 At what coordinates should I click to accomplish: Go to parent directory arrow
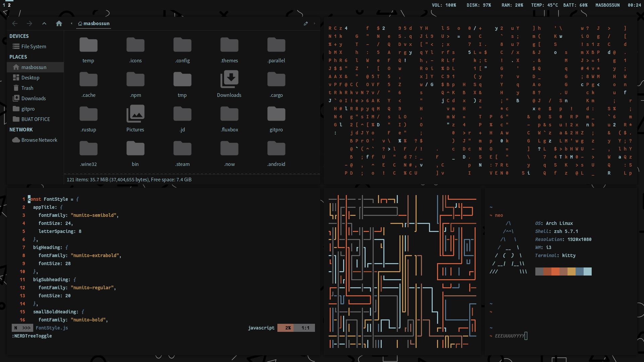(44, 23)
